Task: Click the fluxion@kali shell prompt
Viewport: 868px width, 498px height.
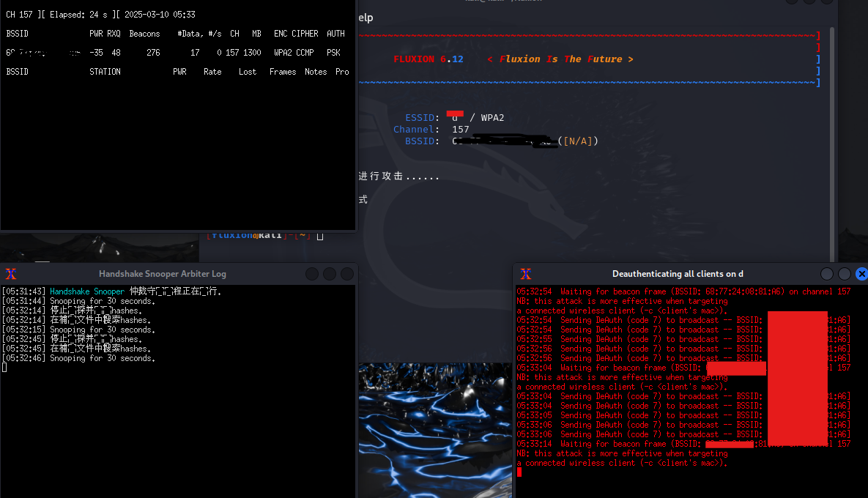Action: coord(259,236)
